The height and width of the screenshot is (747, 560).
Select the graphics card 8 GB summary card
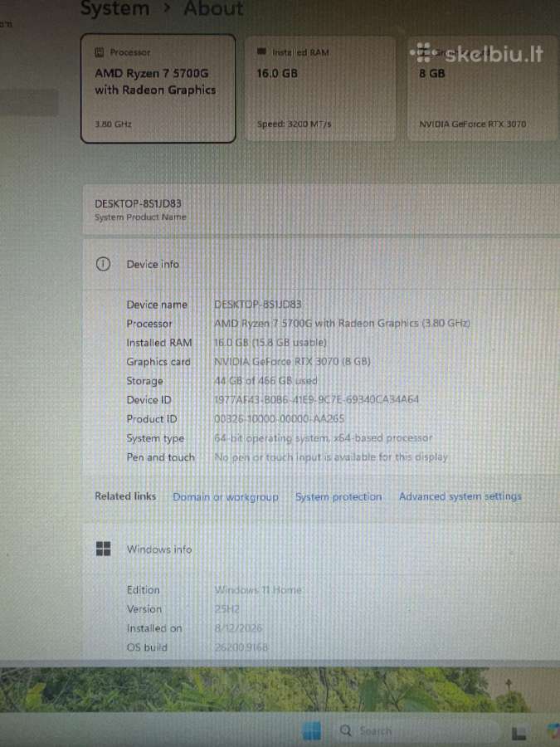(482, 88)
